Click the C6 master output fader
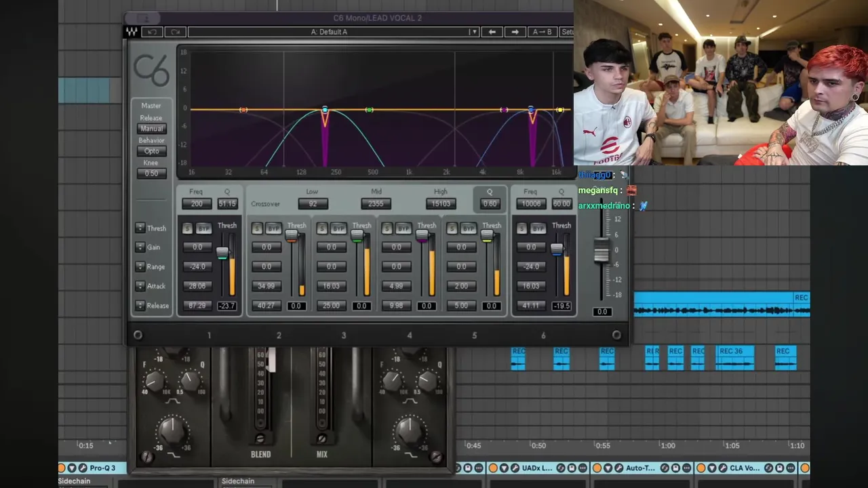Image resolution: width=868 pixels, height=488 pixels. [601, 250]
